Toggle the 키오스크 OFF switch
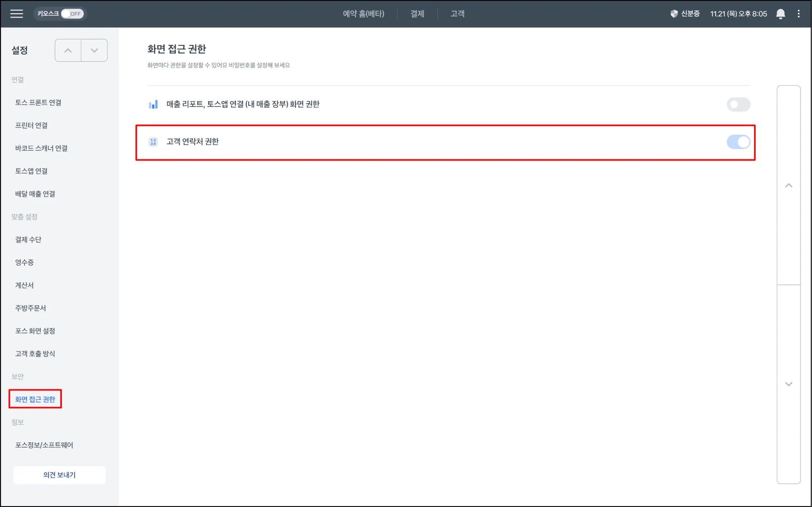Image resolution: width=812 pixels, height=507 pixels. tap(72, 14)
